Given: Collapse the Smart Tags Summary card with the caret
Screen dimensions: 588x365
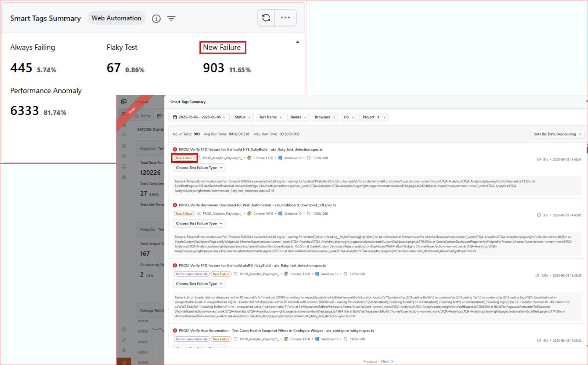Looking at the screenshot, I should click(297, 42).
